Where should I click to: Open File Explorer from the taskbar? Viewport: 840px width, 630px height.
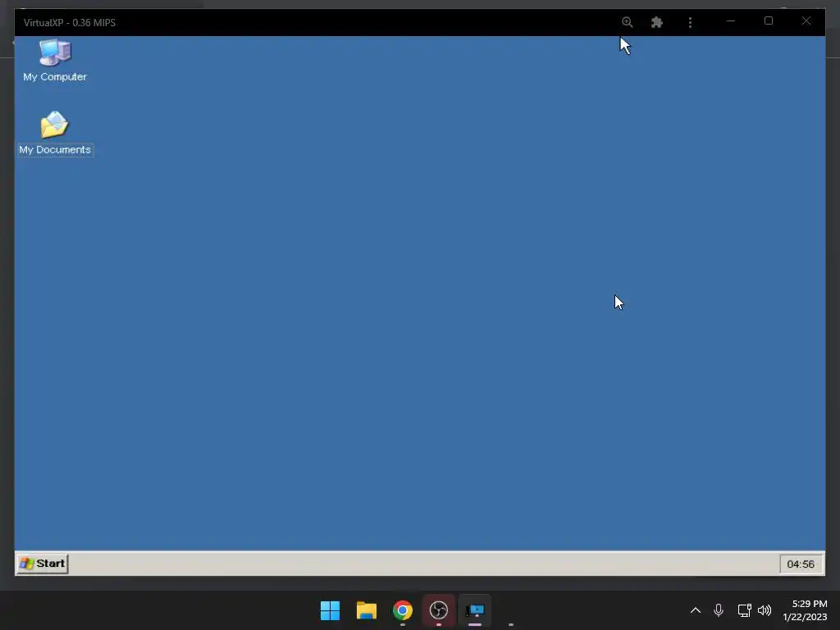point(367,610)
